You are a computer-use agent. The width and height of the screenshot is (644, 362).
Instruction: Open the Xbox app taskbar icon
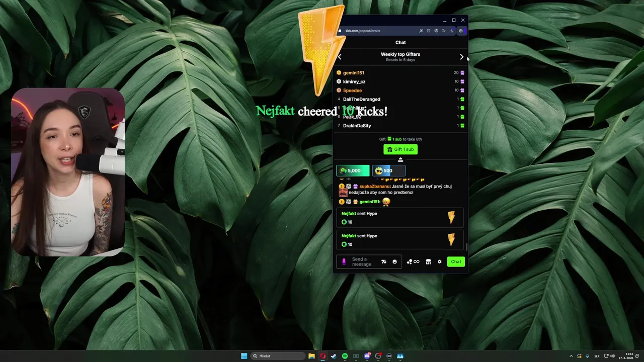pyautogui.click(x=356, y=356)
